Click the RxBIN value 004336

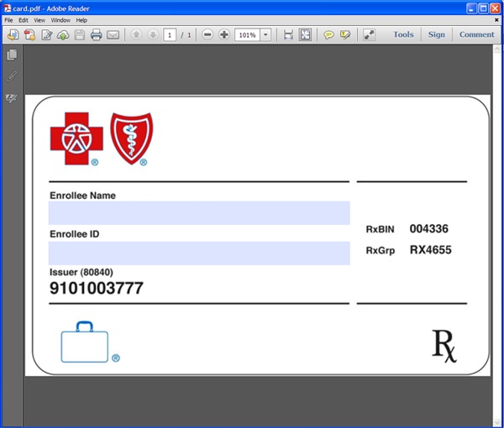tap(428, 228)
